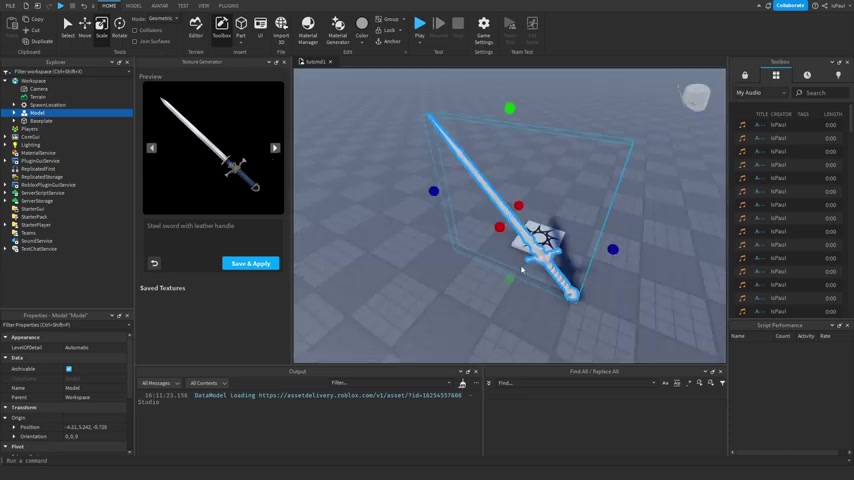Click the green scale handle above sword

point(510,108)
